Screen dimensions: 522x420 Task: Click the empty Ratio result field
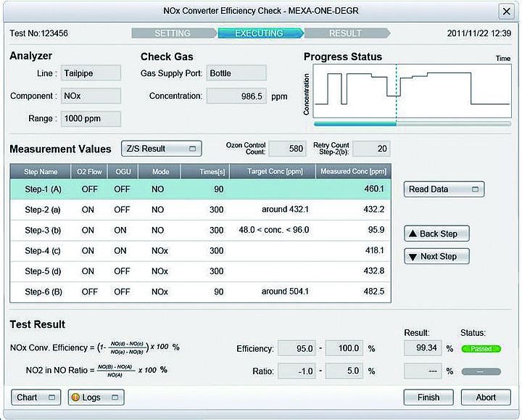pyautogui.click(x=423, y=371)
